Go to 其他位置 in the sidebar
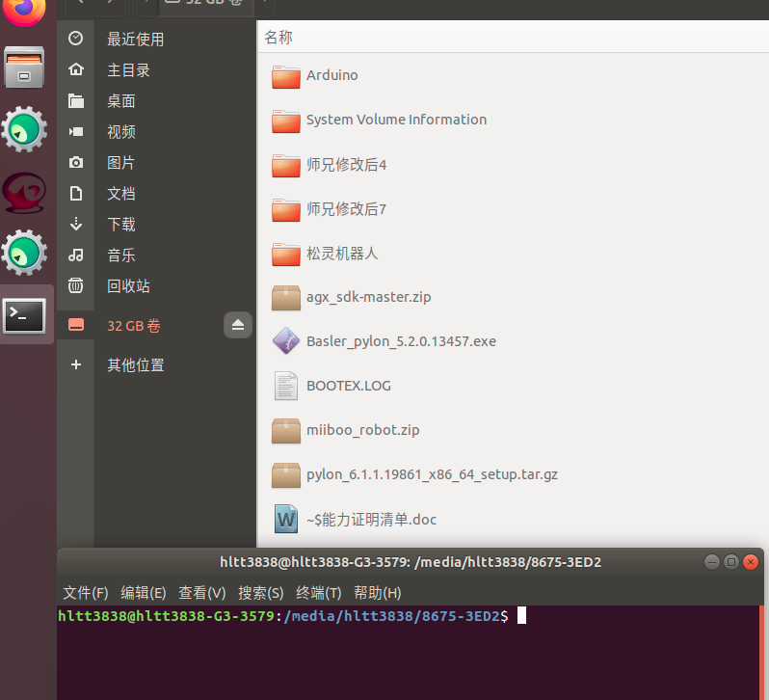 [135, 364]
